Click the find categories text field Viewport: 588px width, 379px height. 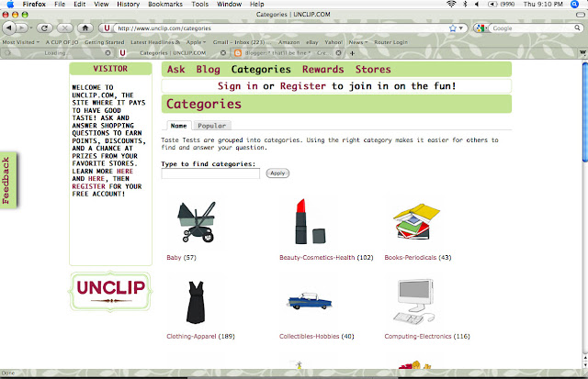[210, 173]
